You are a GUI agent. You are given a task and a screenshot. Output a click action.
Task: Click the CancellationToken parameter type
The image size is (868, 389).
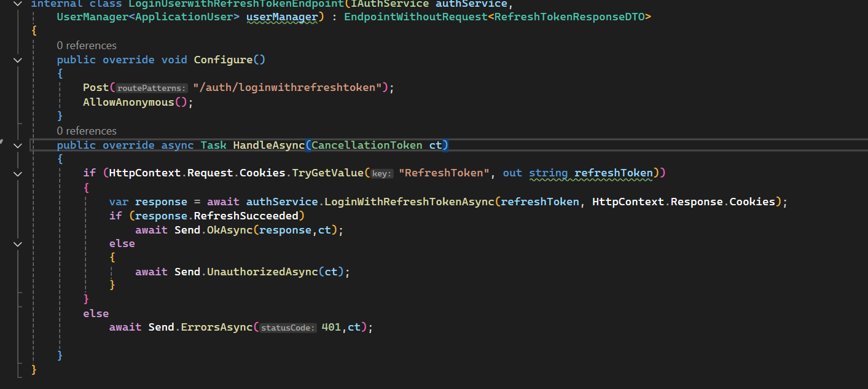coord(367,145)
